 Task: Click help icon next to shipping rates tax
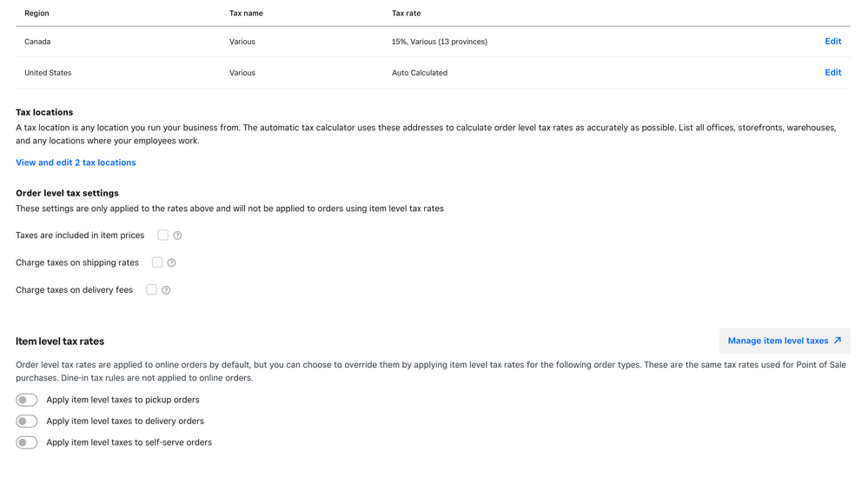click(x=171, y=262)
